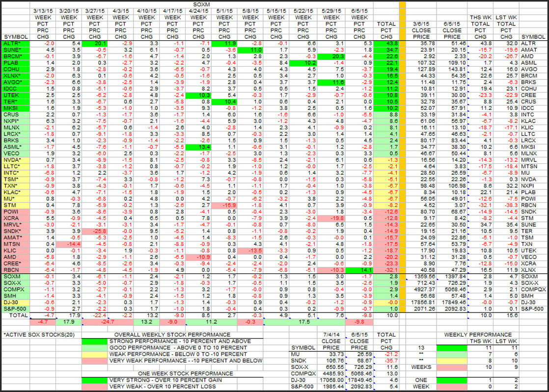This screenshot has width=549, height=392.
Task: Select the NXPI* symbol cell
Action: (16, 121)
